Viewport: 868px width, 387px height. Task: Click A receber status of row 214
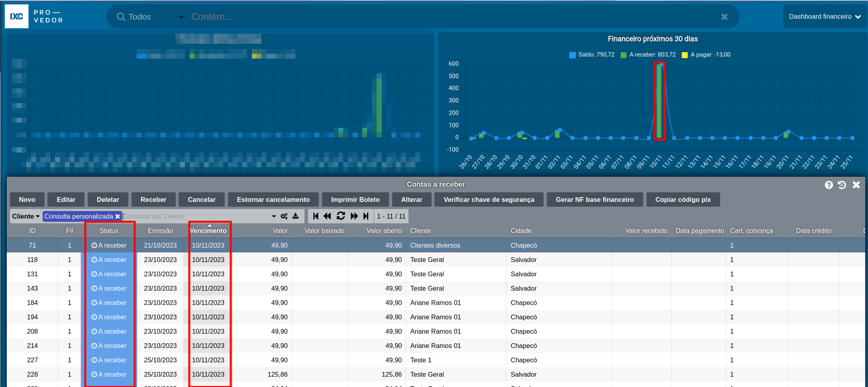109,346
